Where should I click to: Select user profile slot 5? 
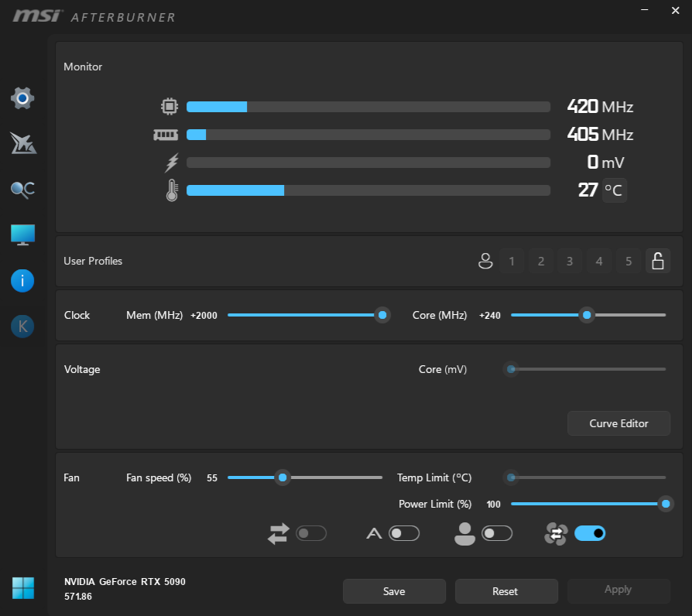[x=629, y=262]
